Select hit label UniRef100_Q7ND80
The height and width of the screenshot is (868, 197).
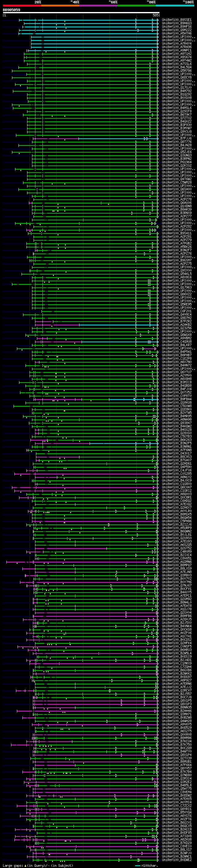(177, 775)
